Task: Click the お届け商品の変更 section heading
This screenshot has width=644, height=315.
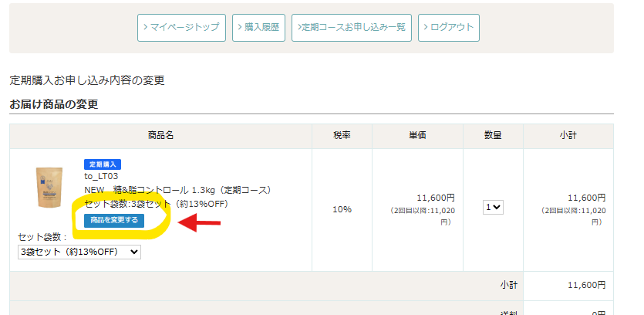Action: pyautogui.click(x=53, y=104)
